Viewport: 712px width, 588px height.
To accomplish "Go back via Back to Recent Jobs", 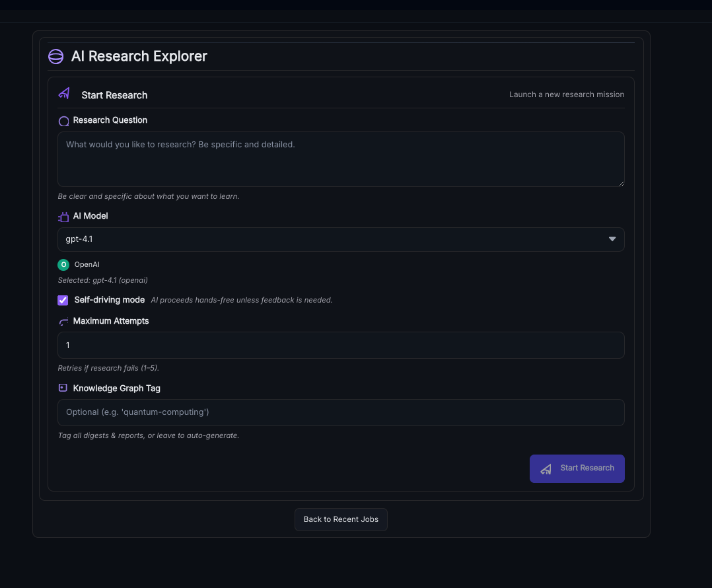I will pos(341,519).
